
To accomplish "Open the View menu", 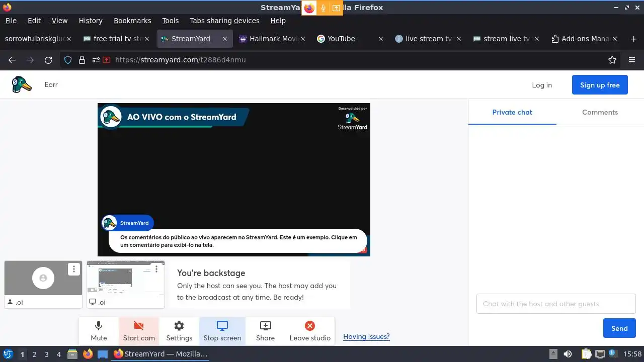I will click(59, 21).
